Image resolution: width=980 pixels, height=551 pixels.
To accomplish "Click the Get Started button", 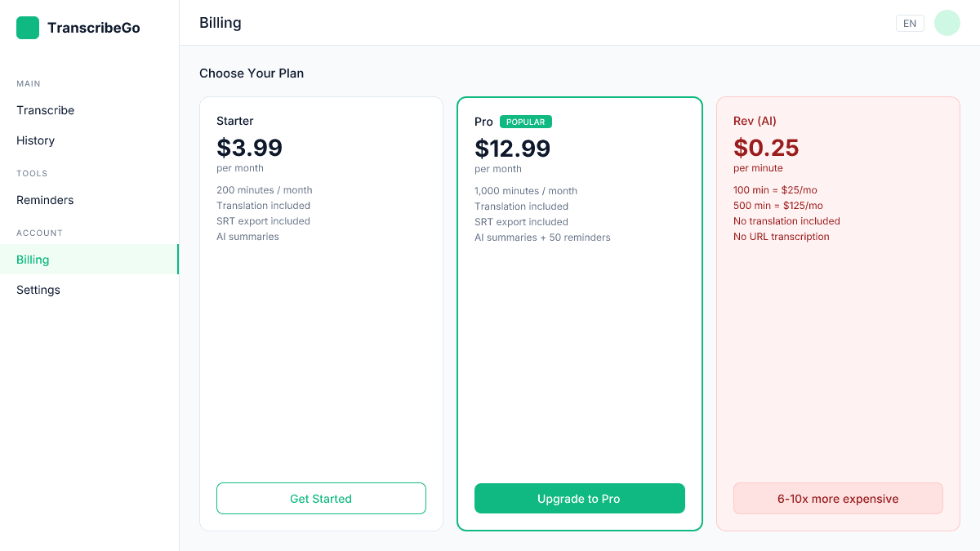I will (321, 498).
